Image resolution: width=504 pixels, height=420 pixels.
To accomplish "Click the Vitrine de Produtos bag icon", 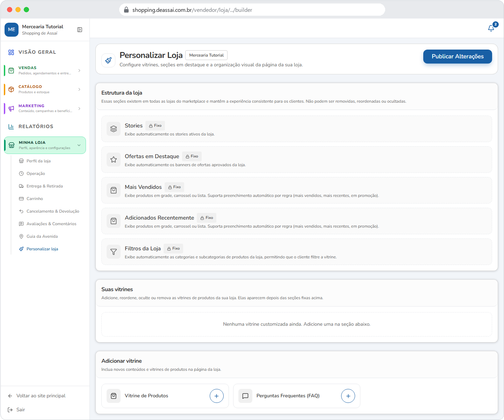I will click(114, 396).
